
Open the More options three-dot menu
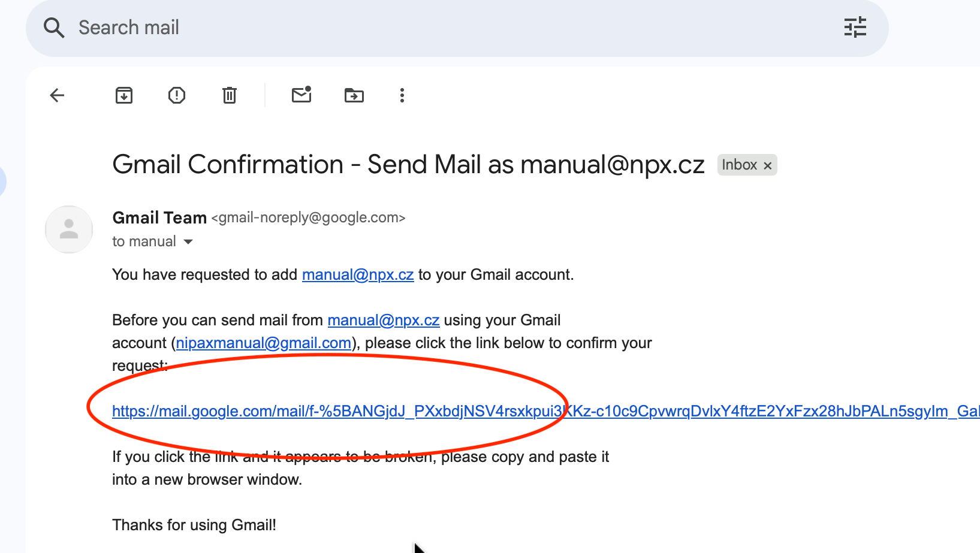click(x=402, y=95)
